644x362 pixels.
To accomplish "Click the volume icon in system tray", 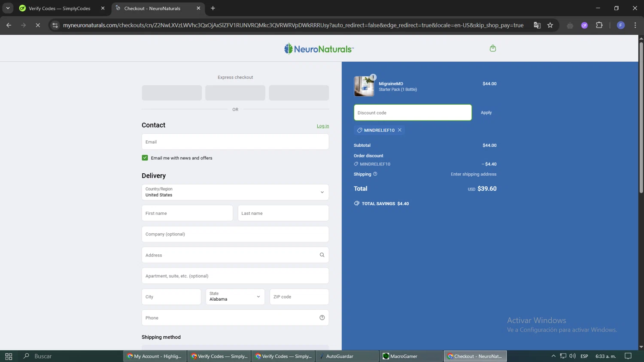I will (572, 356).
